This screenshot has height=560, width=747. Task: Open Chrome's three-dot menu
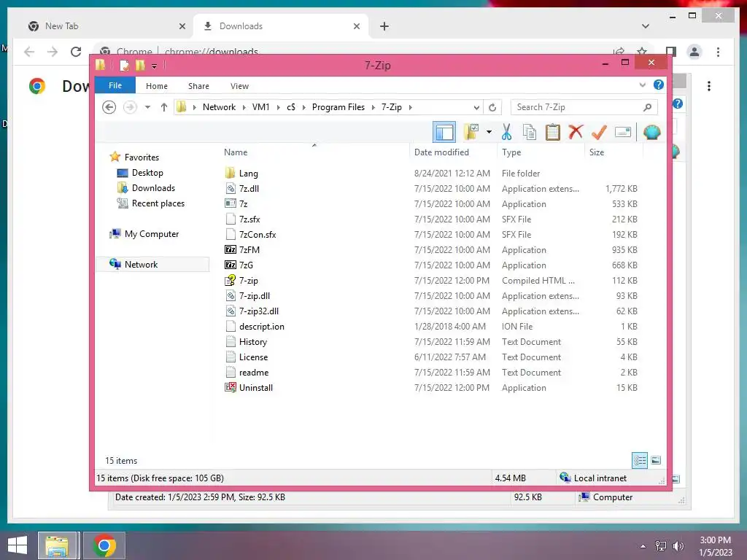coord(718,52)
